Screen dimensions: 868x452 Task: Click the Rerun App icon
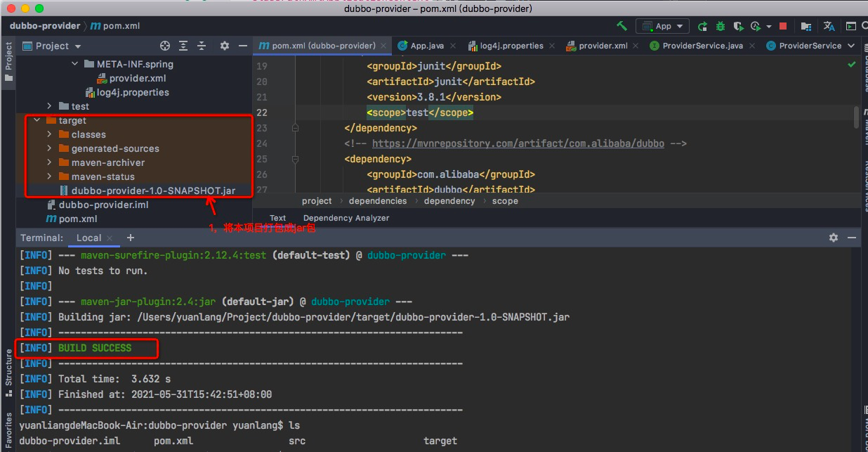703,26
